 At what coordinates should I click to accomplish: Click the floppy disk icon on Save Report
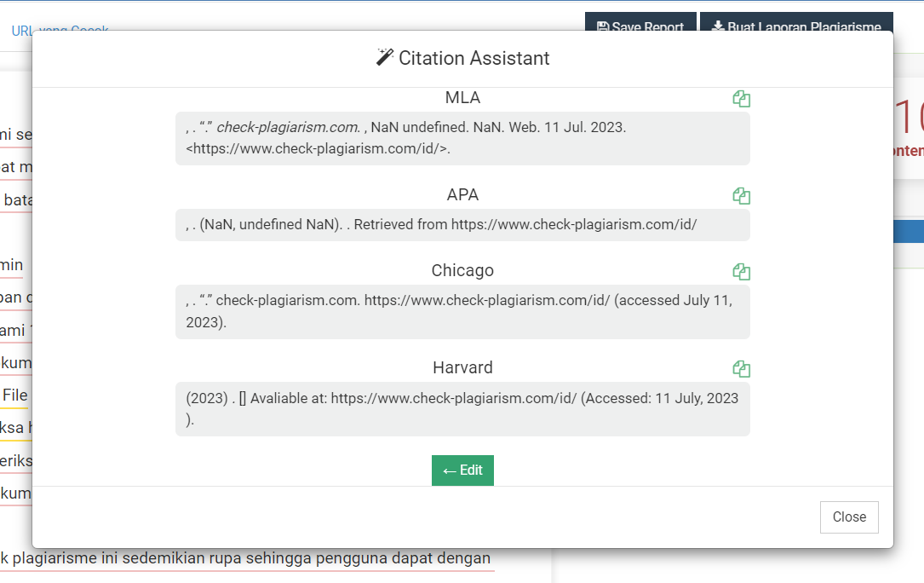(x=603, y=27)
